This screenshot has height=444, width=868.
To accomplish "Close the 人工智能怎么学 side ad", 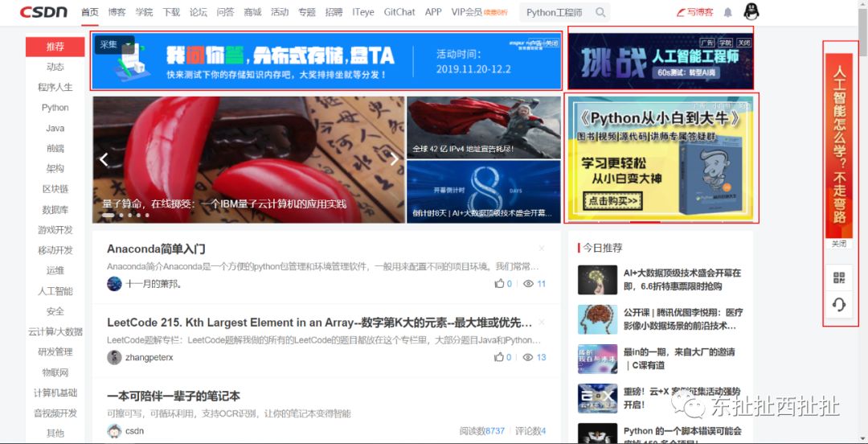I will point(838,244).
